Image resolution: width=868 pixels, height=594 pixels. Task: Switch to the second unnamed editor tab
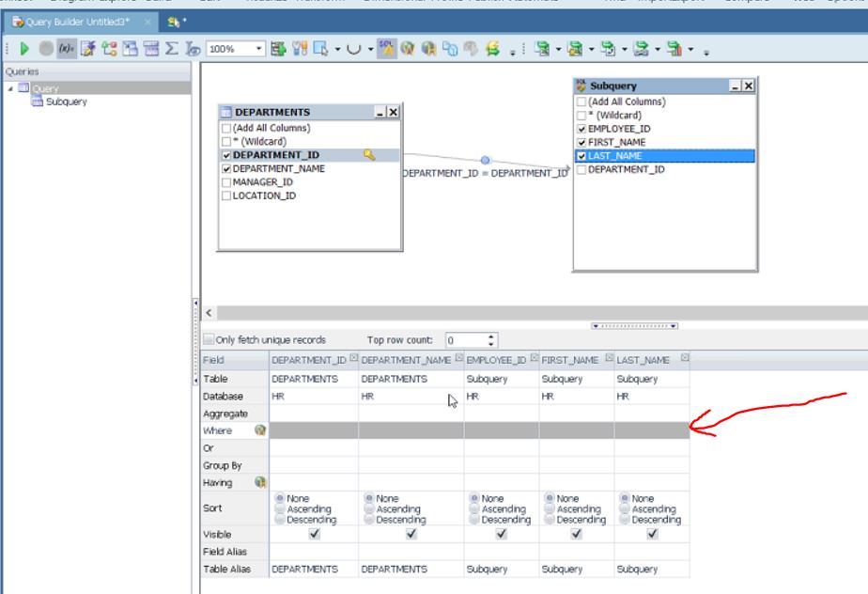[x=177, y=22]
